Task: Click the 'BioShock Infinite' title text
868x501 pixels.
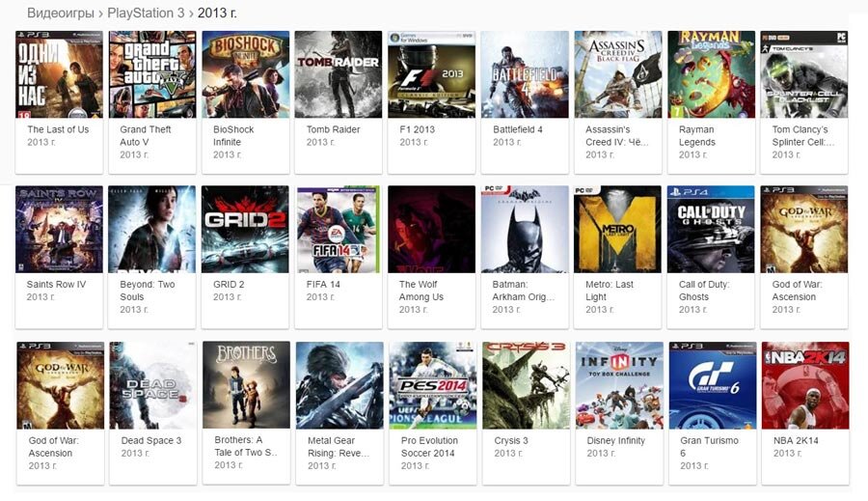Action: (233, 135)
